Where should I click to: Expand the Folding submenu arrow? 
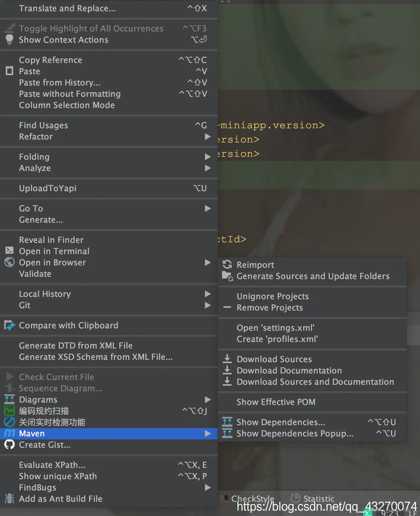click(208, 157)
